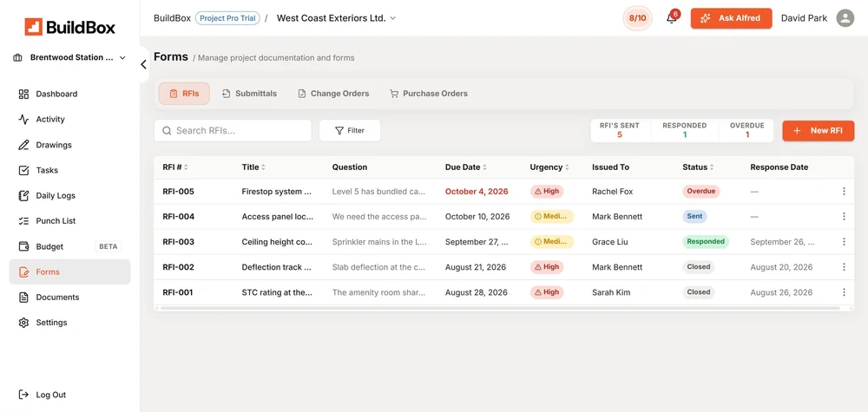Open the RFI-004 row
The width and height of the screenshot is (868, 412).
[503, 217]
